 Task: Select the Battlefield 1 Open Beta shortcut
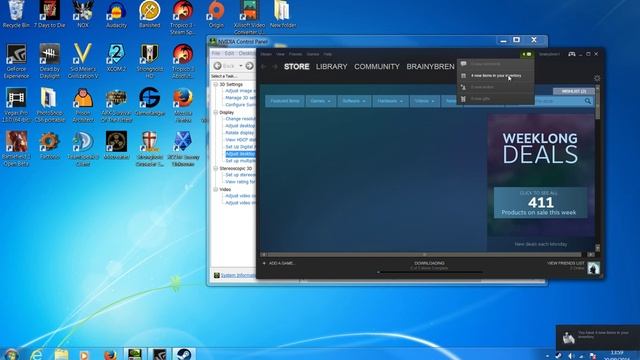16,149
